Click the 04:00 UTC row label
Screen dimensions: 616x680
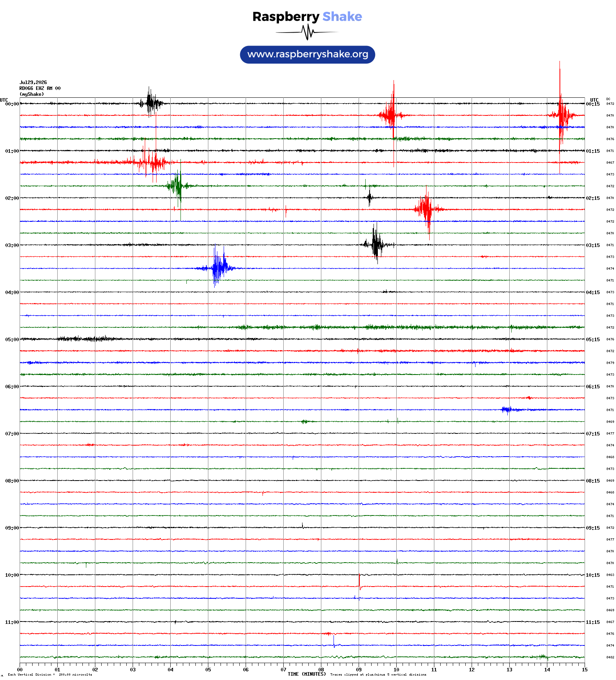click(12, 292)
